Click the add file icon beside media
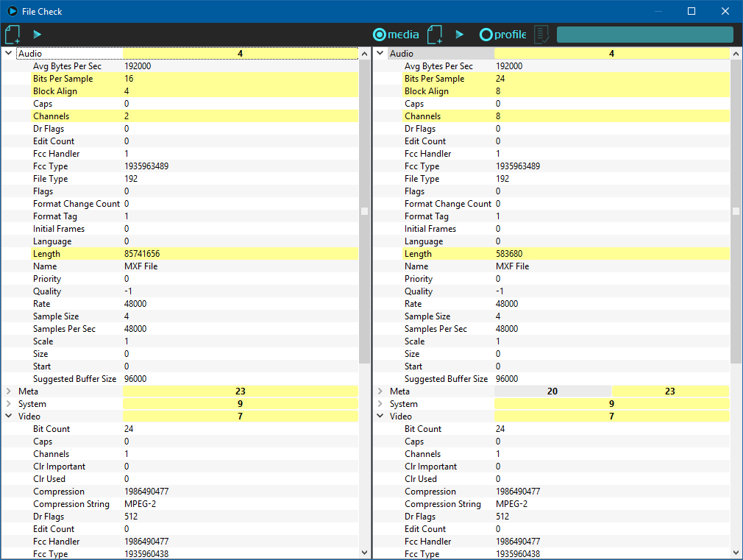 435,35
